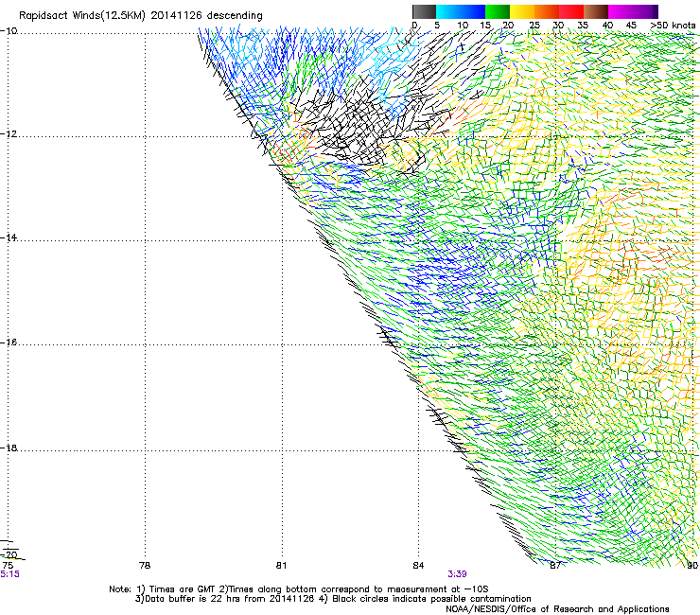Viewport: 700px width, 615px height.
Task: Click the legend value 35 label
Action: (x=583, y=26)
